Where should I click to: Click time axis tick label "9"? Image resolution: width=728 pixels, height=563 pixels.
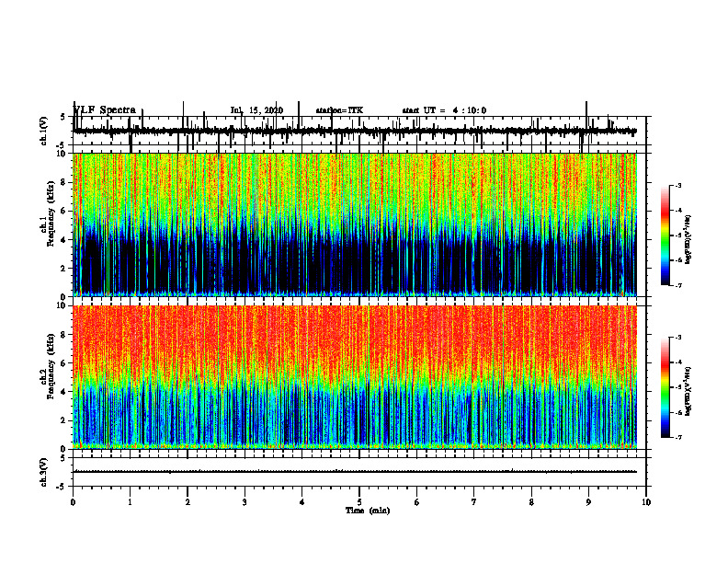588,502
